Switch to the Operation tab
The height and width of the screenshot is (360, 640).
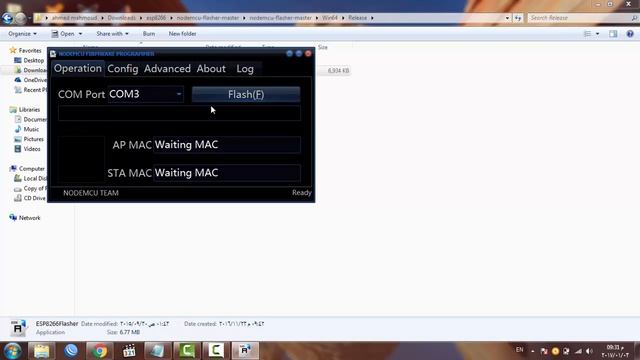click(x=78, y=68)
